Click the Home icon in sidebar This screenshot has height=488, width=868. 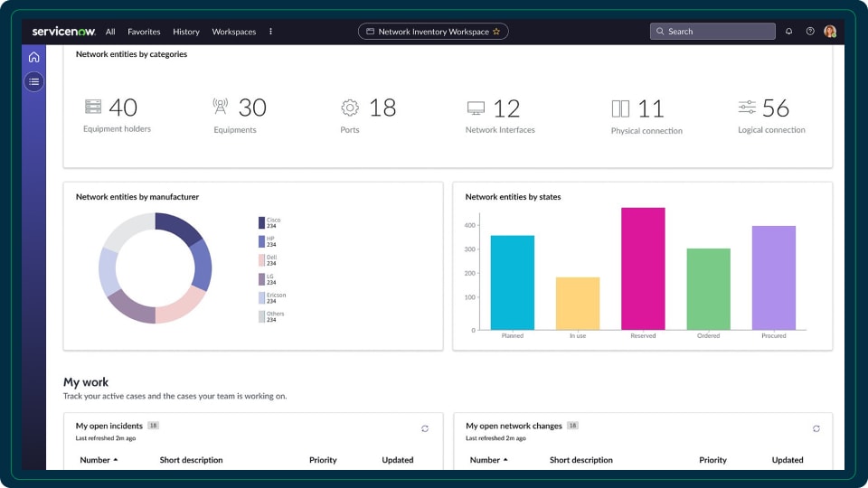[x=33, y=57]
